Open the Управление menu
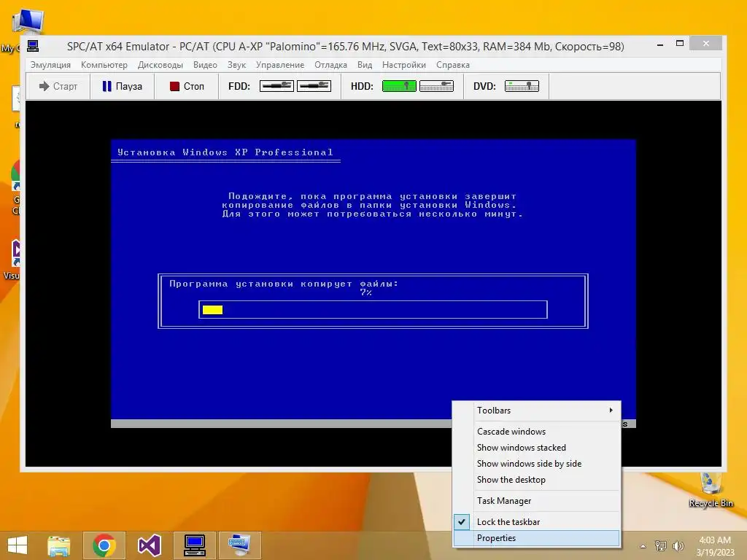The width and height of the screenshot is (747, 560). (280, 65)
